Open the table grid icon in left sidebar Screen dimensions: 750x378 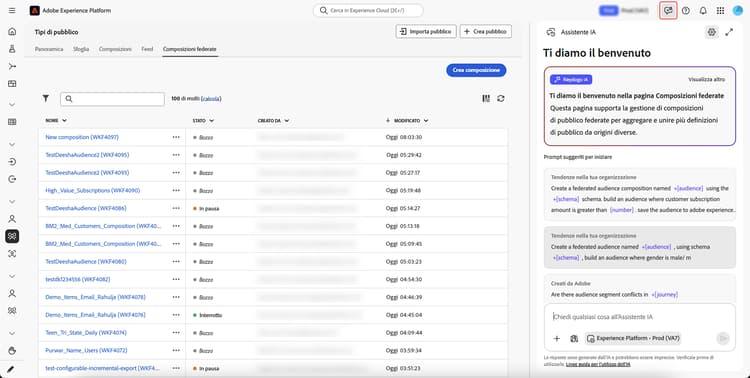[x=12, y=122]
